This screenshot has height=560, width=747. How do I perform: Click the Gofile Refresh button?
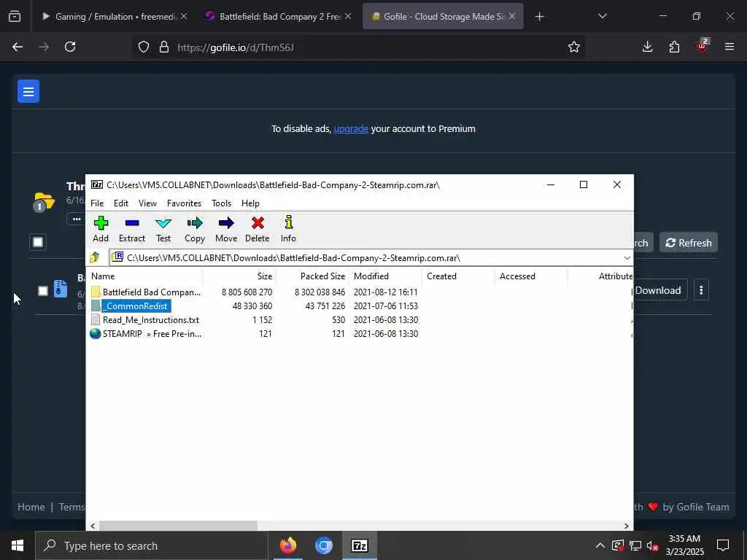[x=689, y=243]
